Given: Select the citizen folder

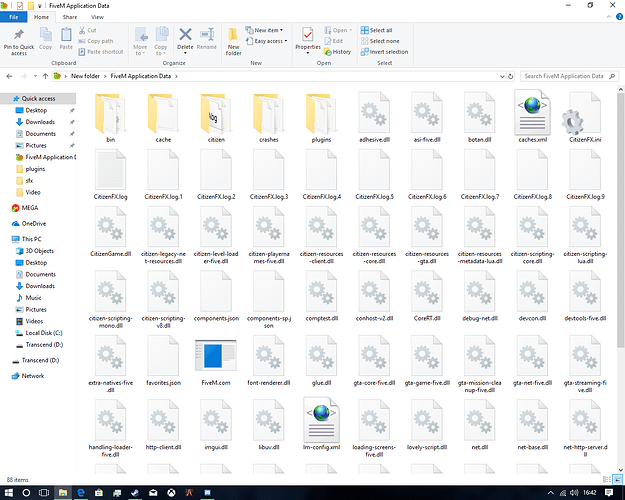Looking at the screenshot, I should (216, 118).
